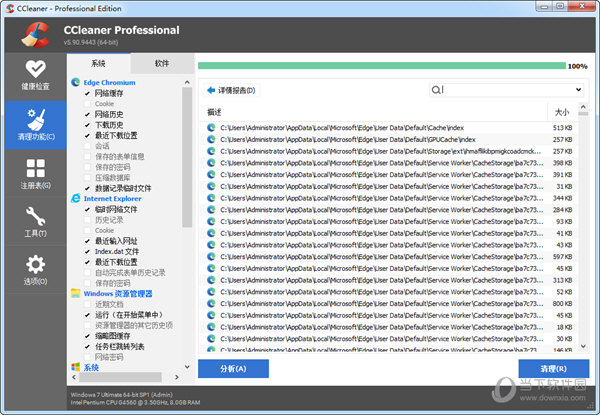Image resolution: width=600 pixels, height=415 pixels.
Task: Click the green 100% progress bar
Action: click(x=382, y=66)
